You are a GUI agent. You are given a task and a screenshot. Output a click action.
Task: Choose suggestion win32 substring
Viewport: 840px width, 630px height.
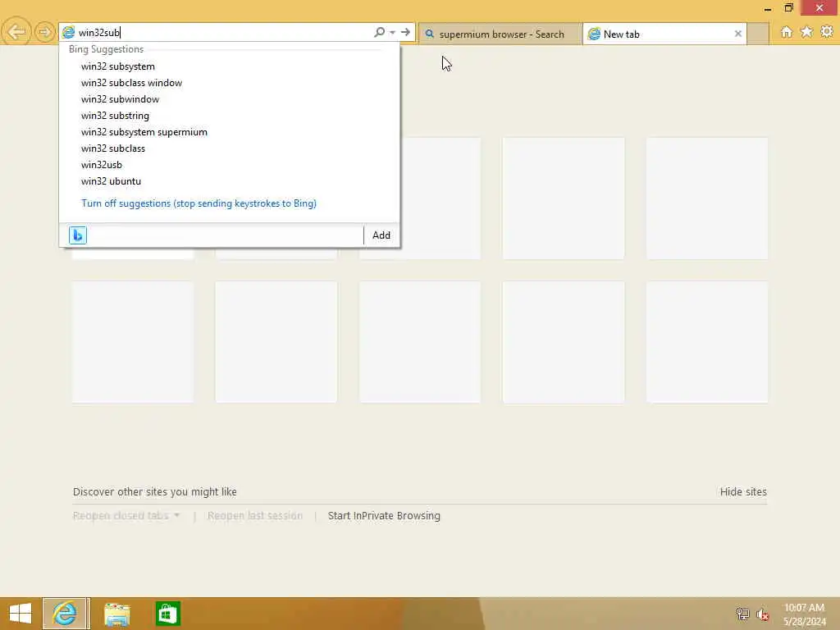pos(115,116)
